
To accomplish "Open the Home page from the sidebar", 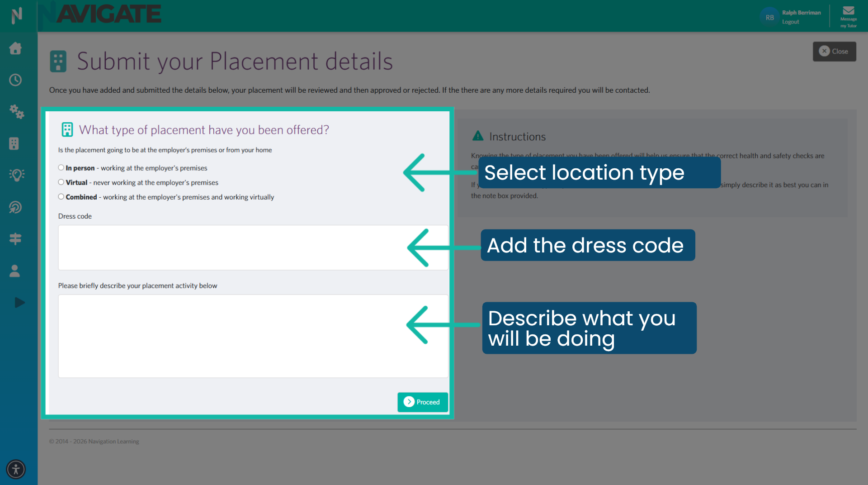I will pyautogui.click(x=15, y=48).
